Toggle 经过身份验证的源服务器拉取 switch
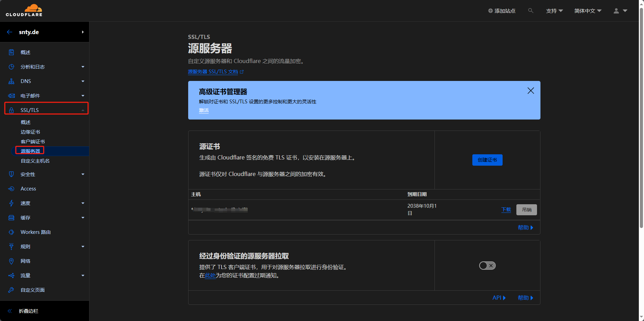Screen dimensions: 644x321 click(x=487, y=266)
